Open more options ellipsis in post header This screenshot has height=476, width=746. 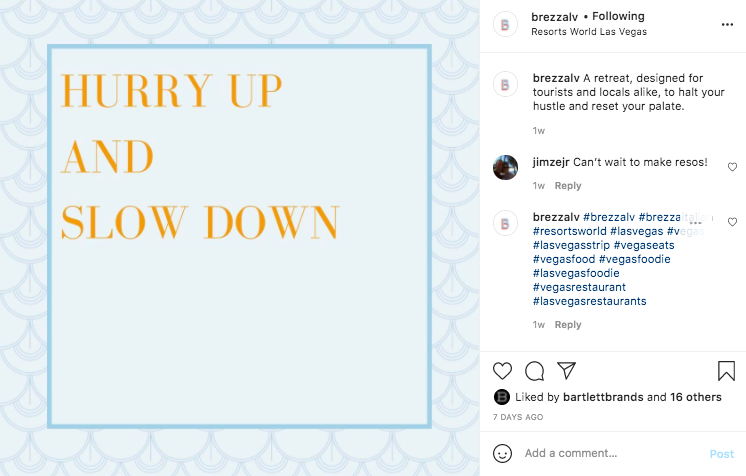point(728,23)
